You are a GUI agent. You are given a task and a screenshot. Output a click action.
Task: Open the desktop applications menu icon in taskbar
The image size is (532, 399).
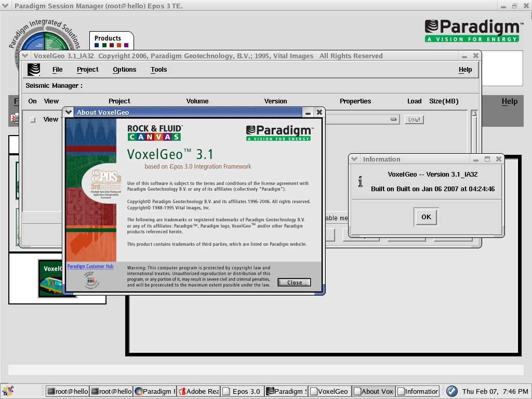(7, 391)
